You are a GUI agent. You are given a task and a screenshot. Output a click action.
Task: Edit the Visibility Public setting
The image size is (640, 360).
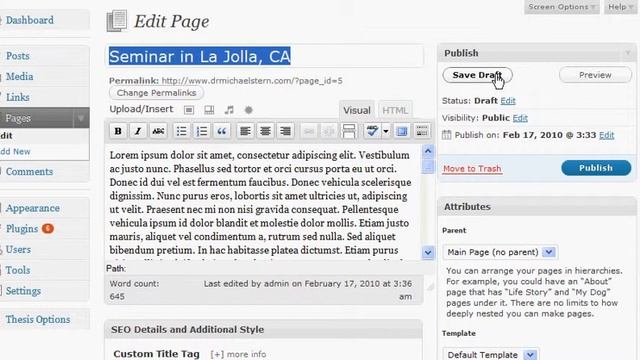pyautogui.click(x=520, y=118)
